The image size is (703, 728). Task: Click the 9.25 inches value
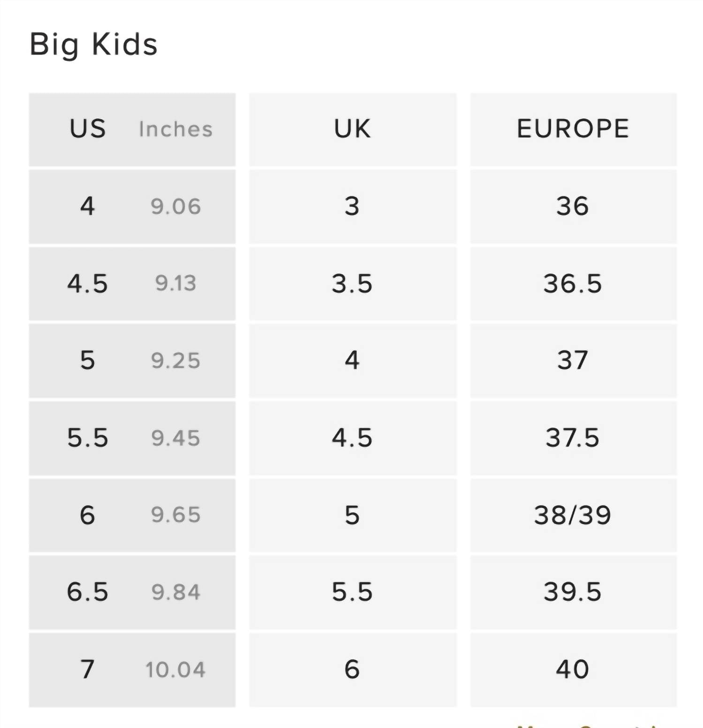[176, 361]
